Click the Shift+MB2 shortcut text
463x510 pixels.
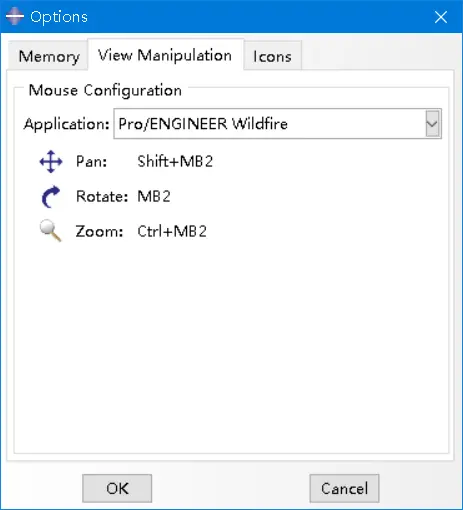(x=175, y=161)
